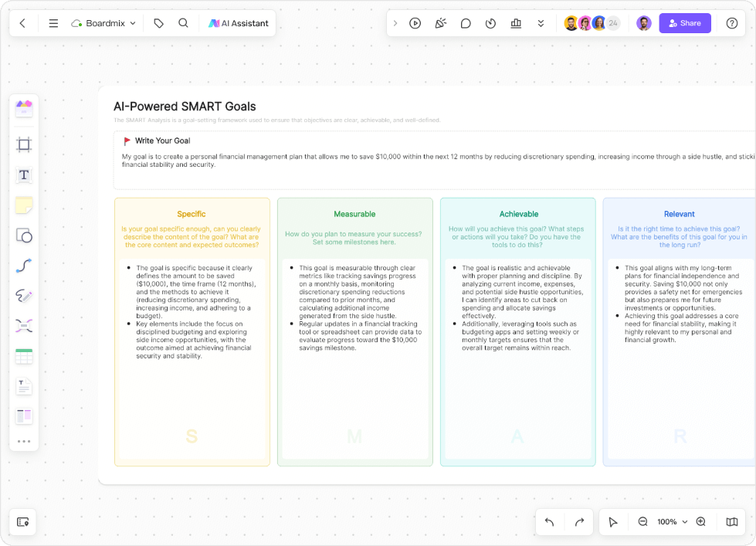Expand more tools with double chevron
Screen dimensions: 756x546
(541, 23)
